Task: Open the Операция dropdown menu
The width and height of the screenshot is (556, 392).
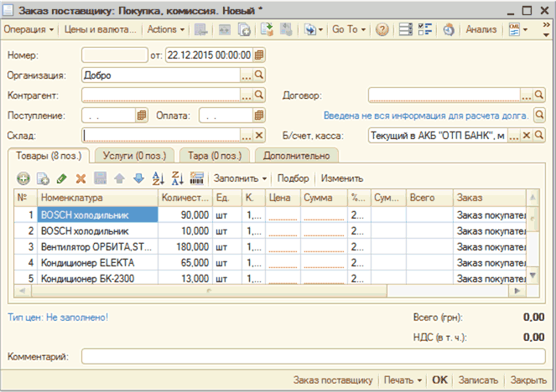Action: pos(29,29)
